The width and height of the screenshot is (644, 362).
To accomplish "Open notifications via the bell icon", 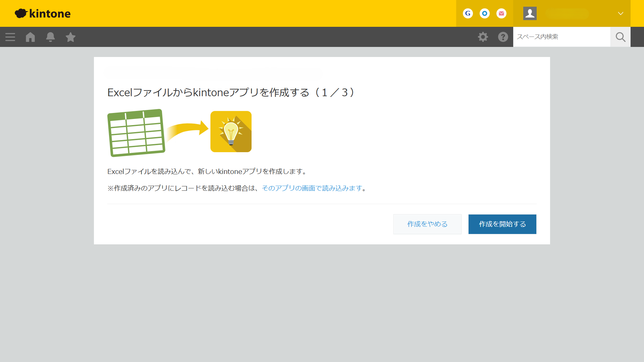I will [50, 37].
